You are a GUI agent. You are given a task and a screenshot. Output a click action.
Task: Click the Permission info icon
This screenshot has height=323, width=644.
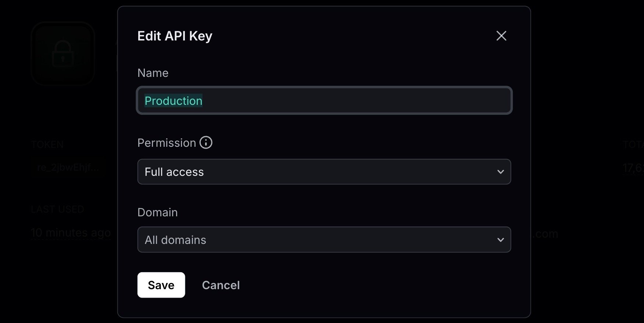click(x=206, y=142)
